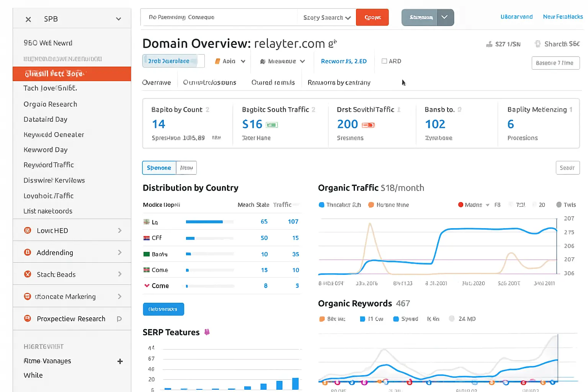The image size is (588, 392).
Task: Click the plus icon next to Rtme Vaanayes
Action: pyautogui.click(x=120, y=361)
